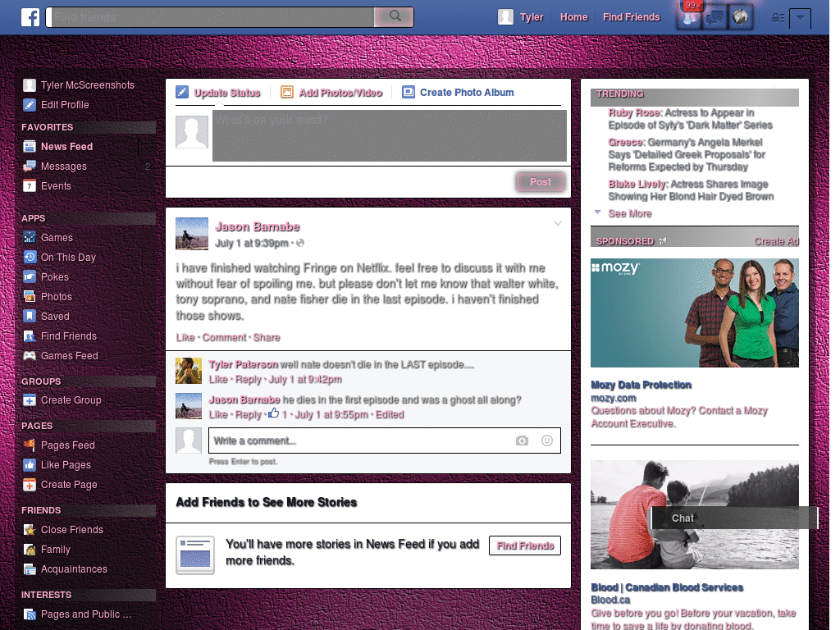Click the Find friends search field
The image size is (840, 630).
coord(210,16)
